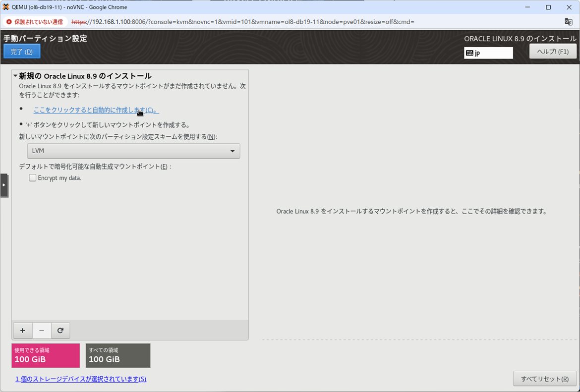Click the デフォルトで暗号化可能な自動生成マウントポイント label
The image size is (580, 392).
click(x=95, y=167)
